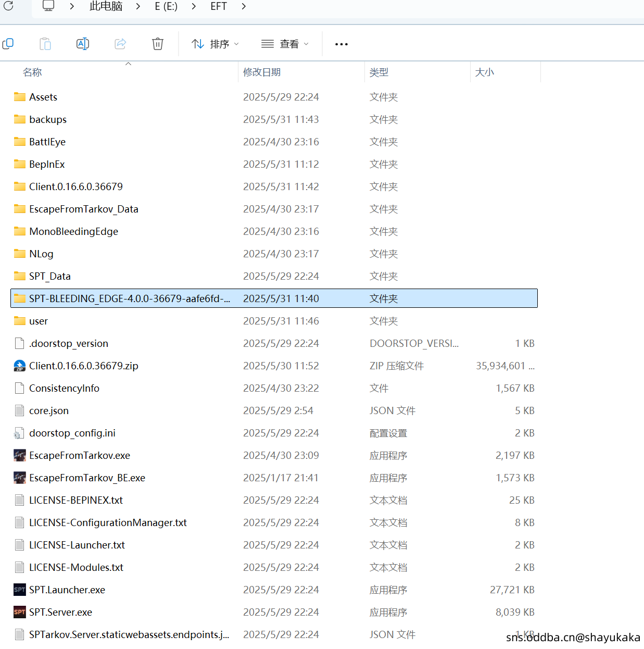
Task: Expand chevron after 此电脑 in breadcrumb
Action: coord(138,6)
